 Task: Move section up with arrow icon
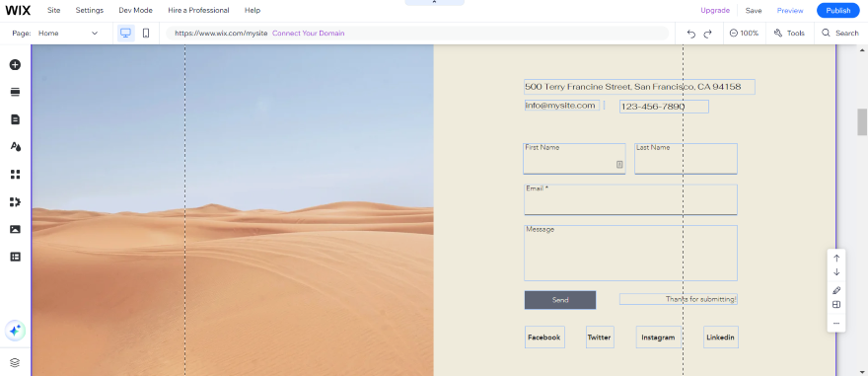pyautogui.click(x=836, y=258)
